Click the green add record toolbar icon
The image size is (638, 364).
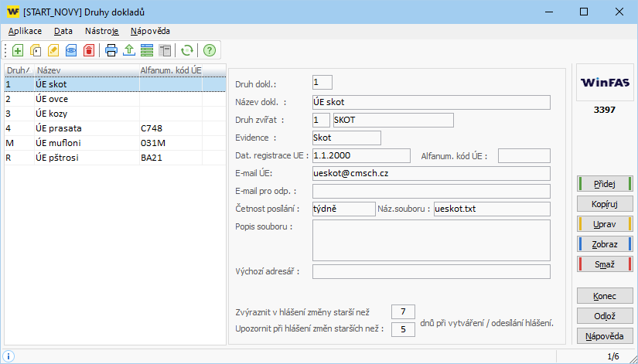(17, 50)
